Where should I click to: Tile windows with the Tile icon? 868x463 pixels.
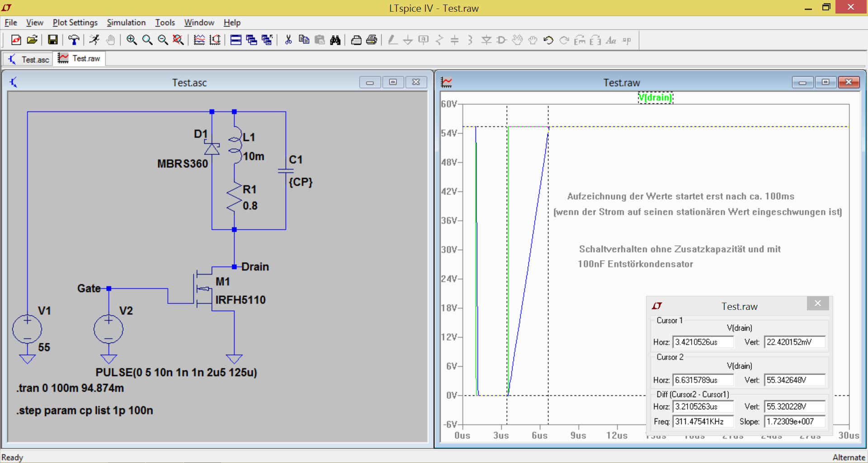tap(236, 40)
